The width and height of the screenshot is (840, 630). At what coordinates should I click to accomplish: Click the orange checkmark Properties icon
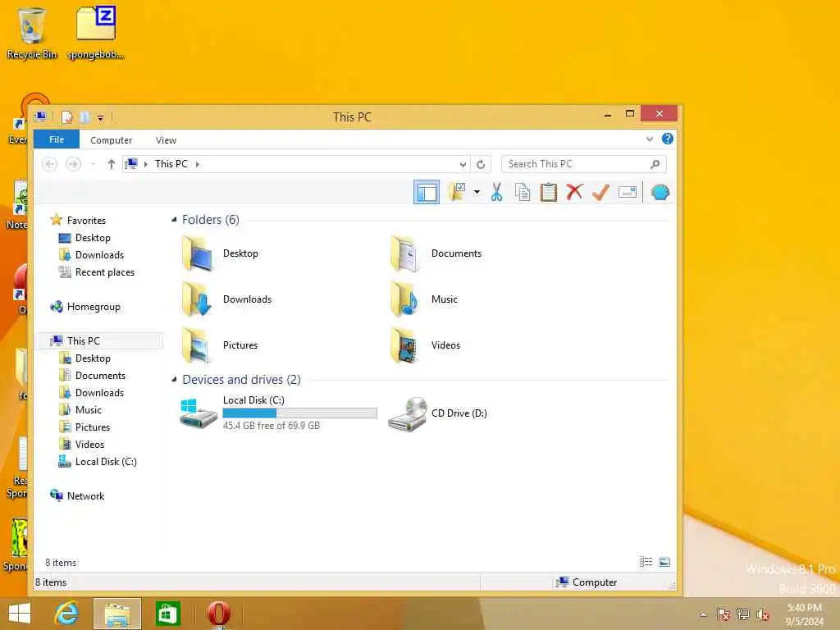coord(600,192)
